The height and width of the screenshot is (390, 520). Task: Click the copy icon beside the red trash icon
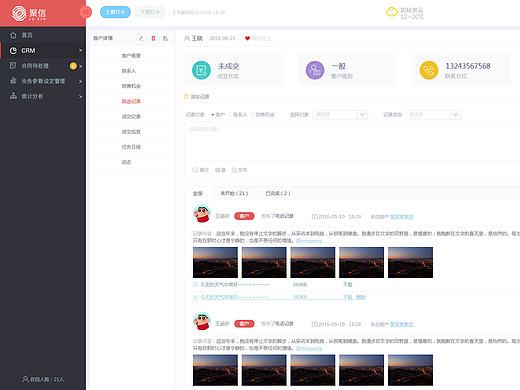[x=165, y=38]
